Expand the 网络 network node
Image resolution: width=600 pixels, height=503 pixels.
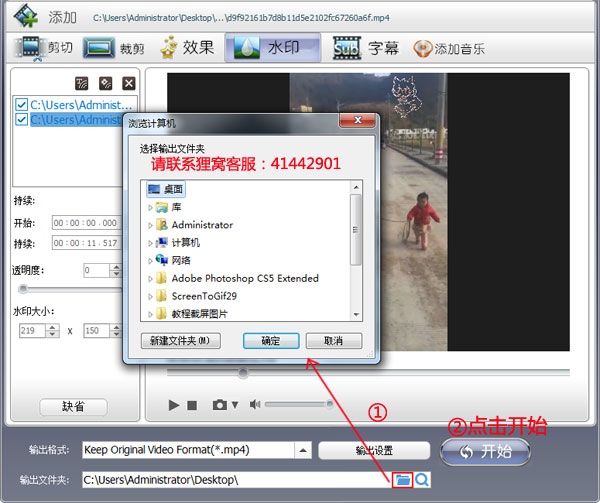tap(150, 261)
